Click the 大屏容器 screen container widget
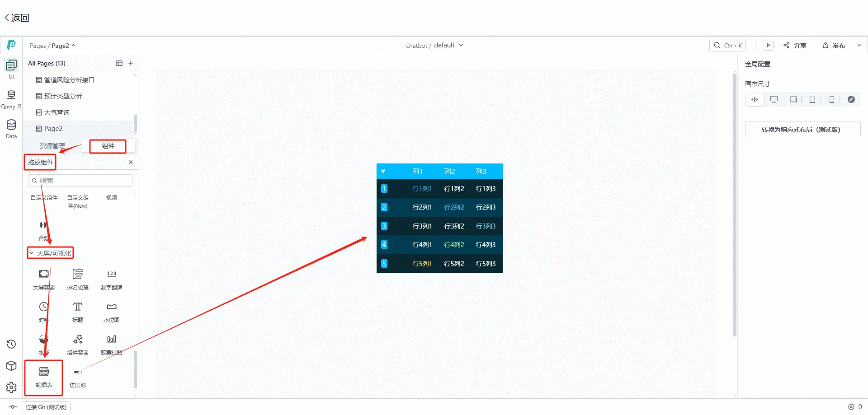Image resolution: width=868 pixels, height=415 pixels. click(44, 279)
